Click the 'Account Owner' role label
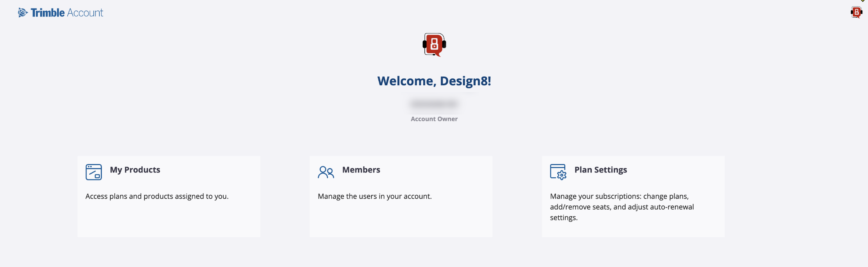Screen dimensions: 868x267 (434, 119)
